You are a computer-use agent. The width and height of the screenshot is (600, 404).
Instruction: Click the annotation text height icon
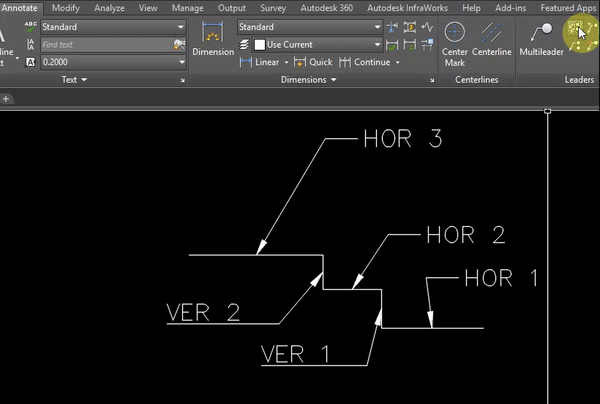[31, 62]
